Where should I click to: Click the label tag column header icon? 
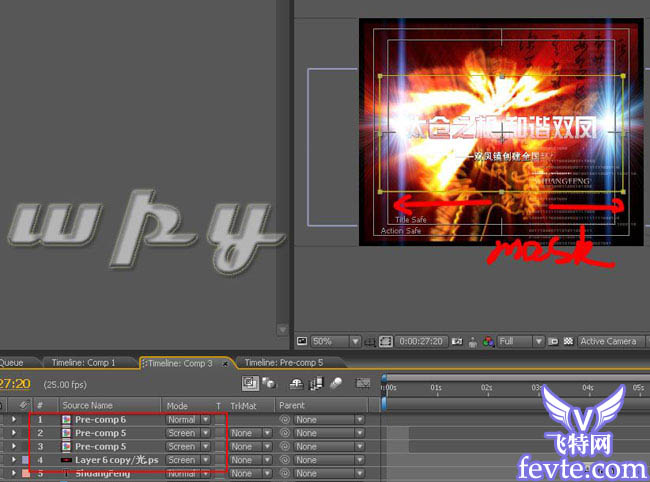point(24,405)
